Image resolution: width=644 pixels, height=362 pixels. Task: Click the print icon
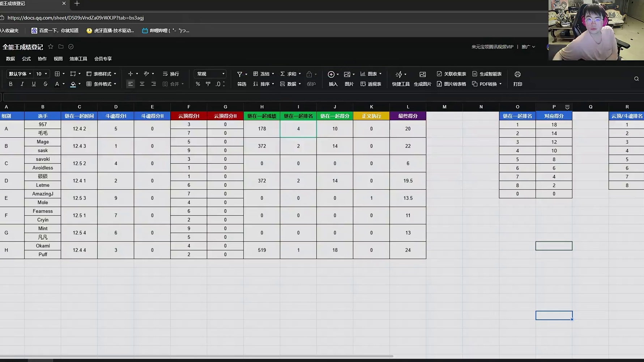coord(517,74)
